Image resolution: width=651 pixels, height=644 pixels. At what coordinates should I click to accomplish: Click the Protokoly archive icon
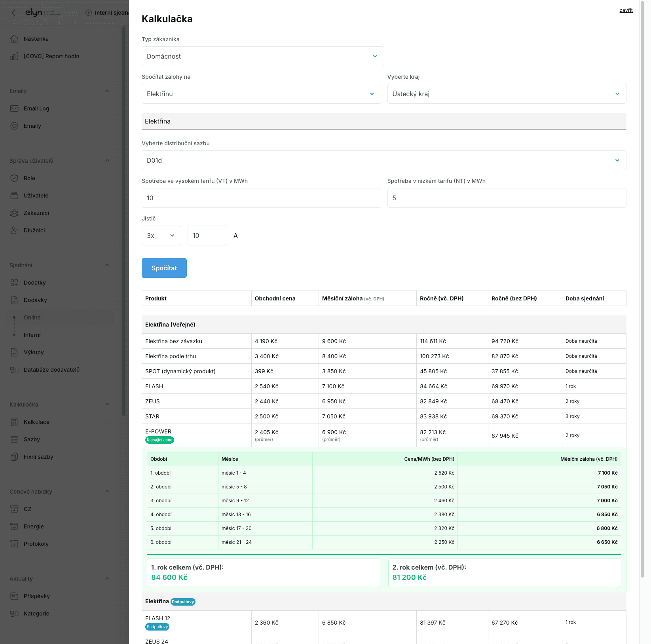[14, 544]
